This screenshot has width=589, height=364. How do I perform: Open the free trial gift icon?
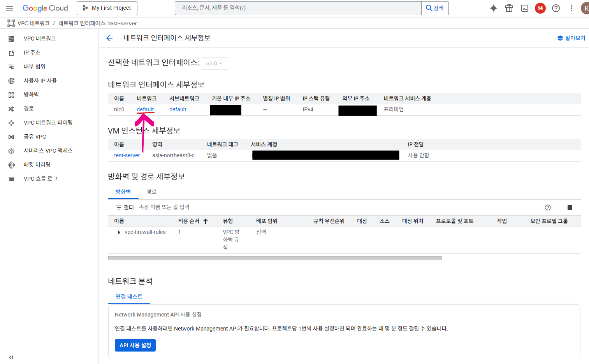click(x=509, y=8)
